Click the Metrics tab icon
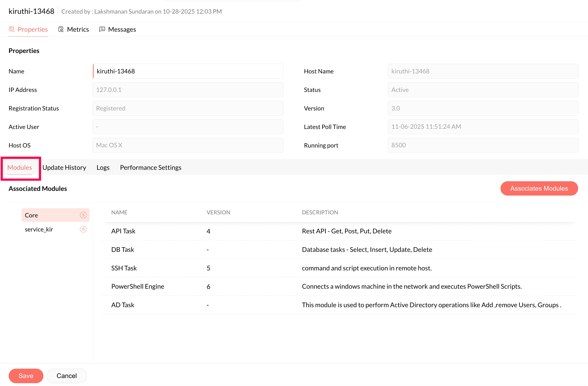The width and height of the screenshot is (588, 386). [61, 29]
